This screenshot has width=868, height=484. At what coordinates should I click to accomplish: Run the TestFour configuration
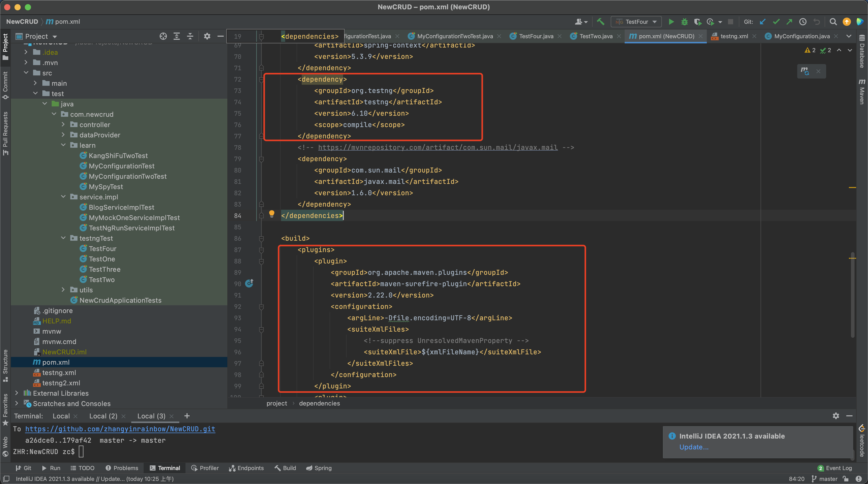671,21
